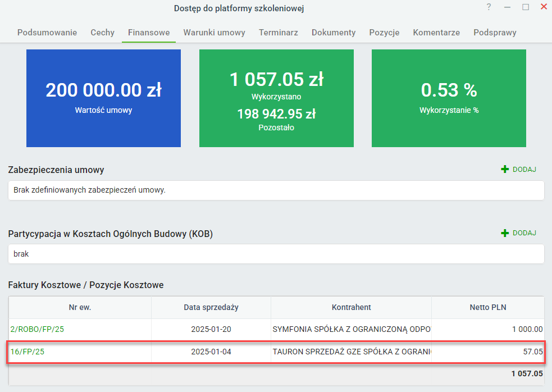552x392 pixels.
Task: Click DODAJ text for Zabezpieczenia umowy
Action: [x=524, y=170]
